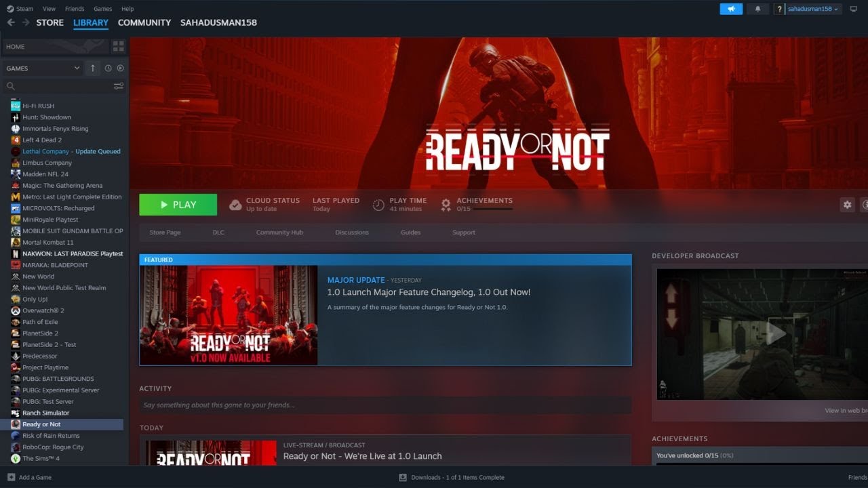Go back with the back arrow

point(11,22)
